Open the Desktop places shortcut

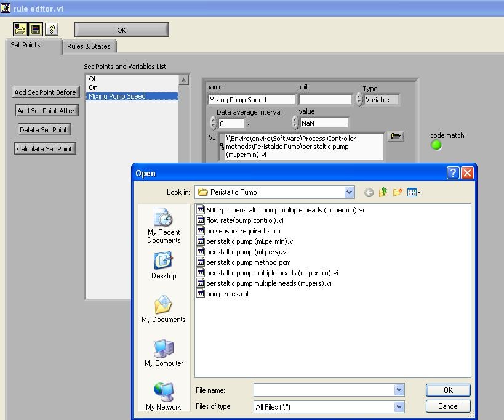(164, 265)
